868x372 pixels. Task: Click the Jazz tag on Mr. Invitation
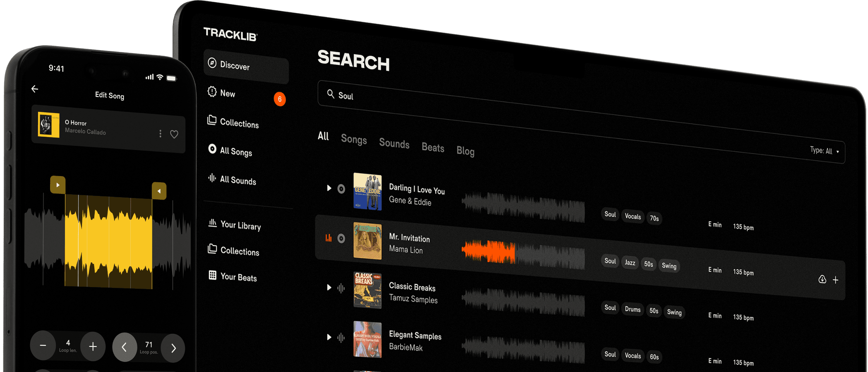point(630,263)
